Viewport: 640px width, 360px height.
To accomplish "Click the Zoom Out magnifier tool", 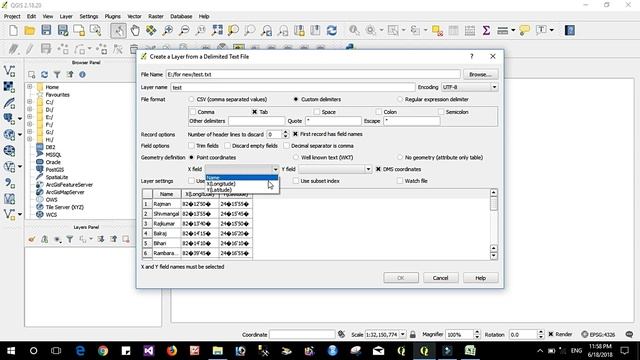I will (184, 30).
